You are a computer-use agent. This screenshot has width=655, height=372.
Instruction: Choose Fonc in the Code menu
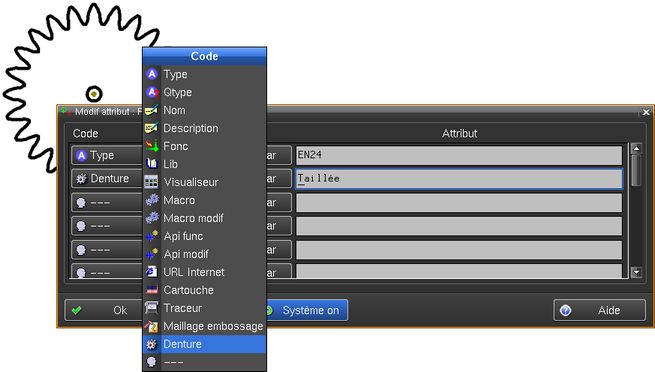(204, 146)
